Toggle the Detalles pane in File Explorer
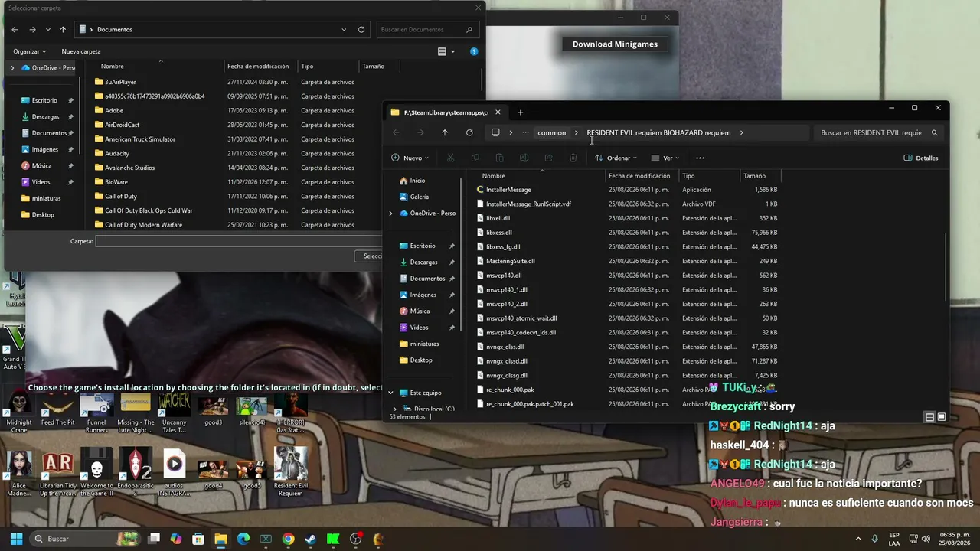The width and height of the screenshot is (980, 551). click(x=921, y=158)
